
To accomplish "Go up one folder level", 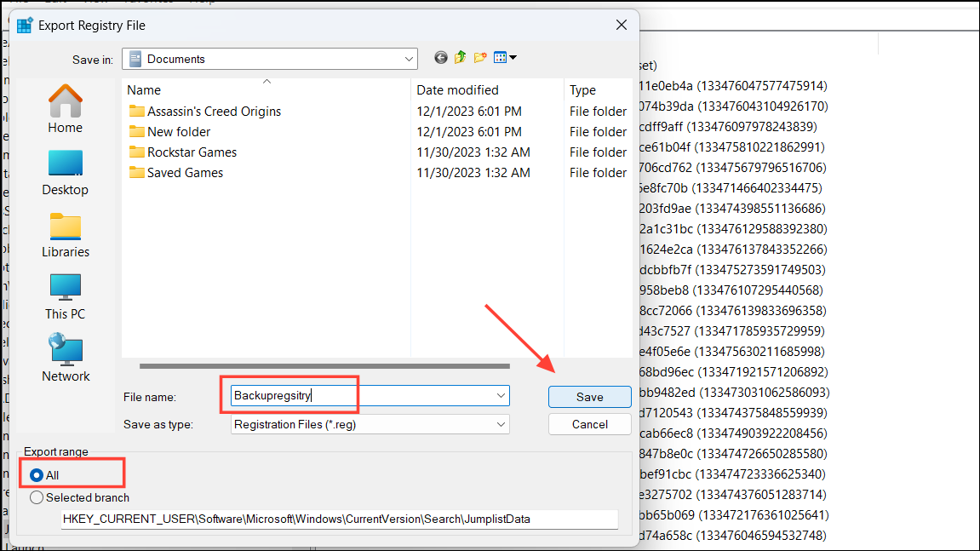I will click(460, 58).
